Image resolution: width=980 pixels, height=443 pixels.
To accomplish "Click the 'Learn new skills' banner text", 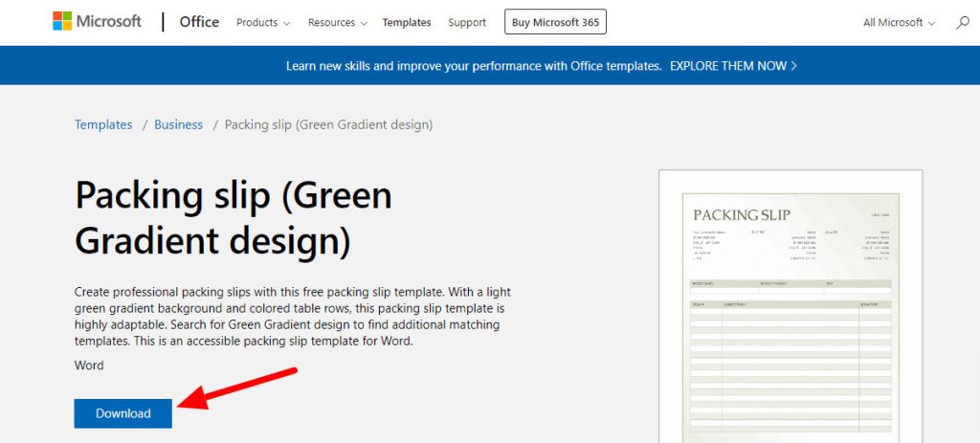I will [474, 66].
